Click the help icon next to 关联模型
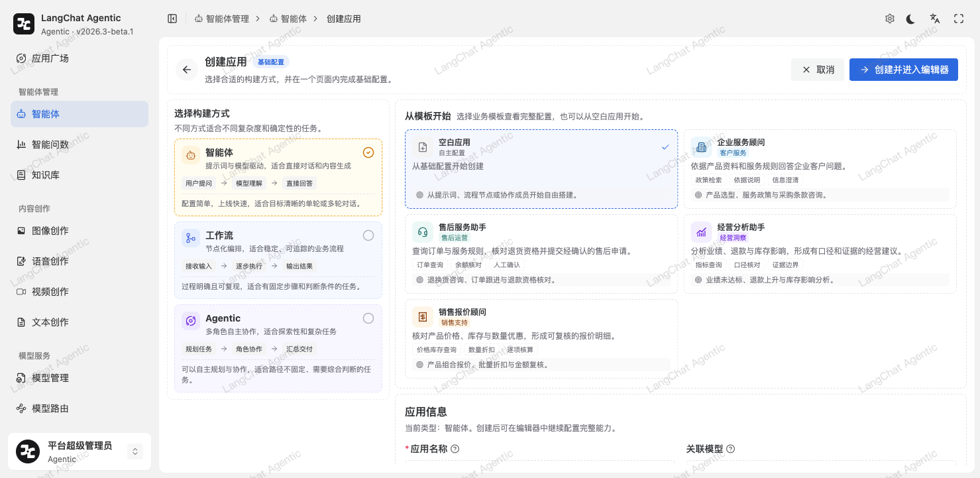The height and width of the screenshot is (478, 980). [x=731, y=449]
